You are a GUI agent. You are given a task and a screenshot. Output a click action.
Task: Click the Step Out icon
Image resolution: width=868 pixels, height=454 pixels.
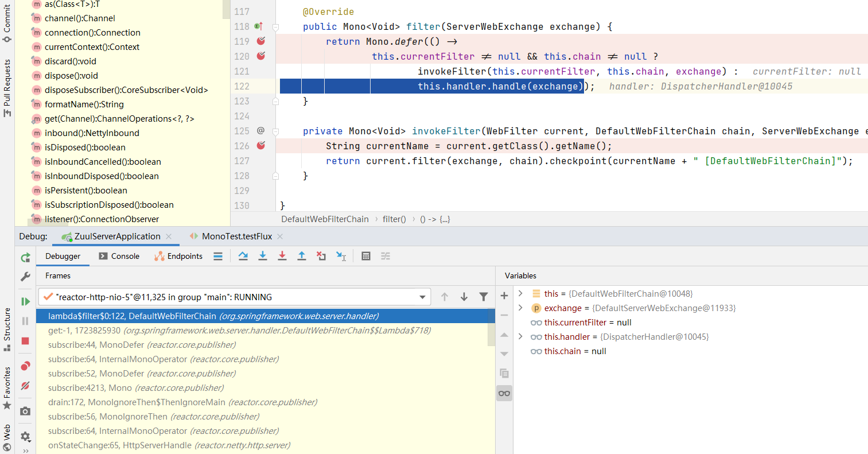point(302,256)
